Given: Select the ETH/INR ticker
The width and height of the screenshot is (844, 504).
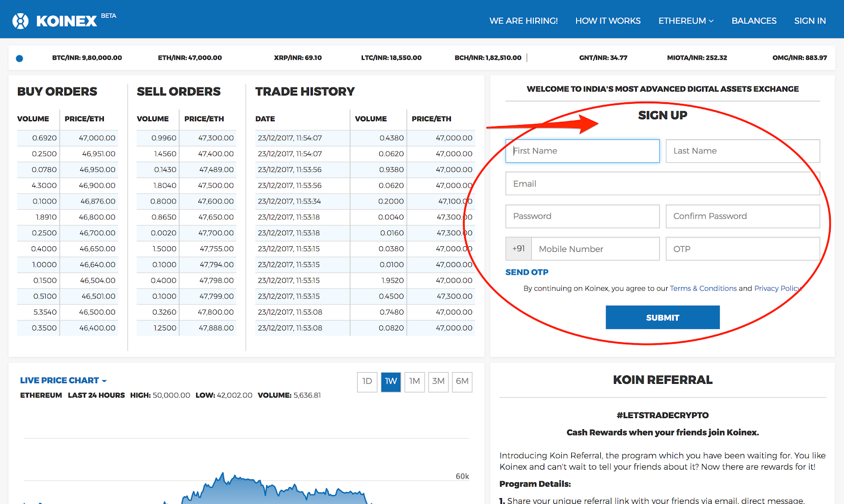Looking at the screenshot, I should 190,58.
